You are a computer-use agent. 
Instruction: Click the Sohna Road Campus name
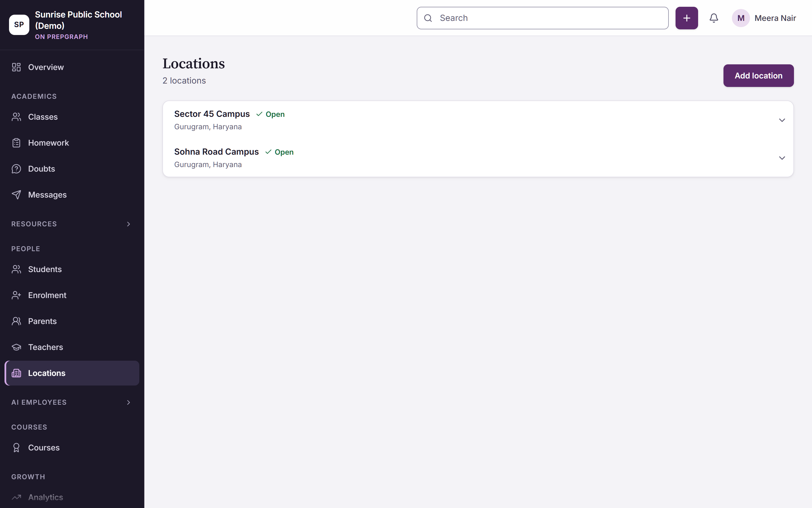tap(217, 152)
